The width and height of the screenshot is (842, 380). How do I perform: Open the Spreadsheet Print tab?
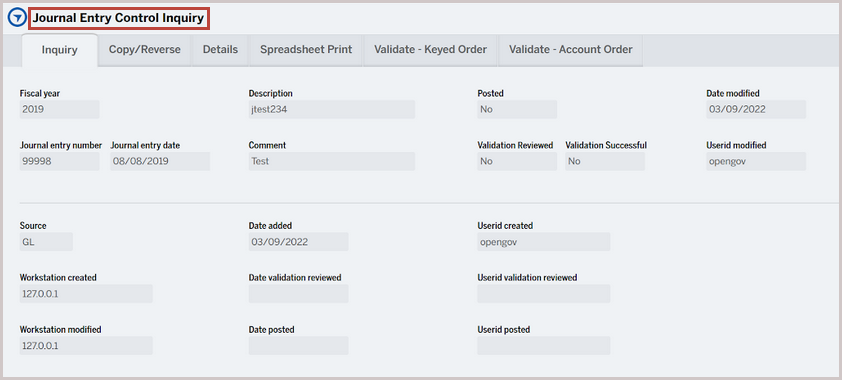point(306,50)
